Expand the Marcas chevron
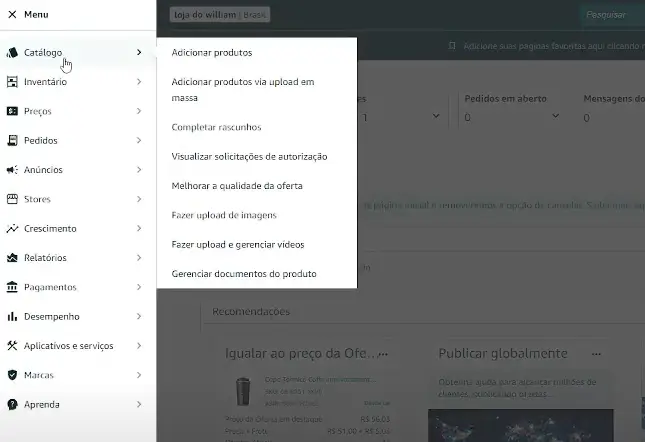The width and height of the screenshot is (645, 442). point(139,375)
